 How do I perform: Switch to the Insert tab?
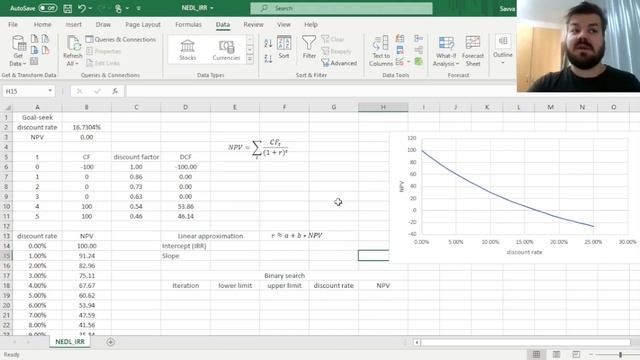(73, 24)
